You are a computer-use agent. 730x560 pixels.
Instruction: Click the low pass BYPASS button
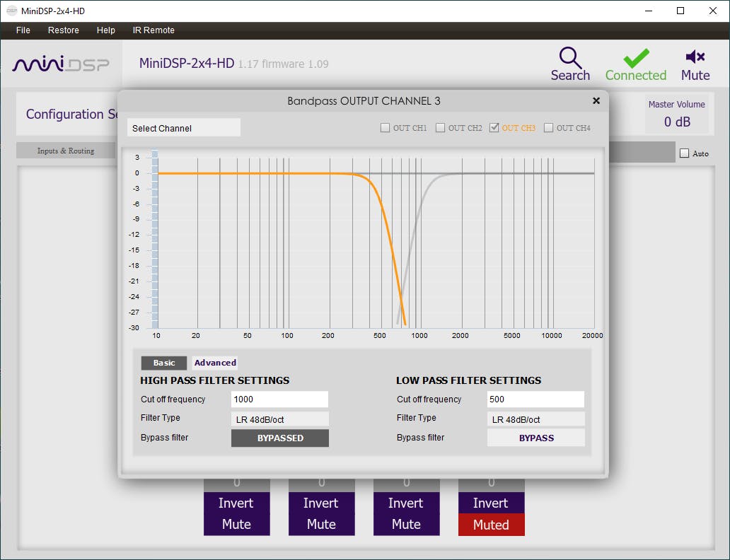pyautogui.click(x=536, y=438)
